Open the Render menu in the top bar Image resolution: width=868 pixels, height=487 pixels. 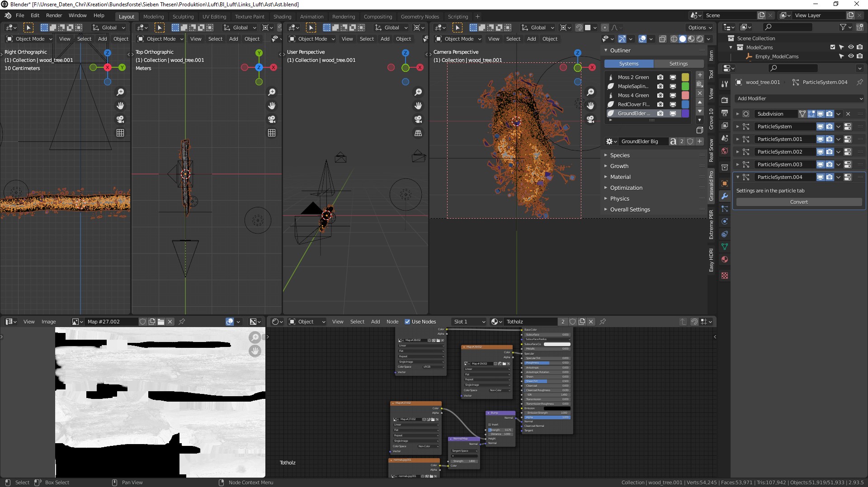[54, 15]
